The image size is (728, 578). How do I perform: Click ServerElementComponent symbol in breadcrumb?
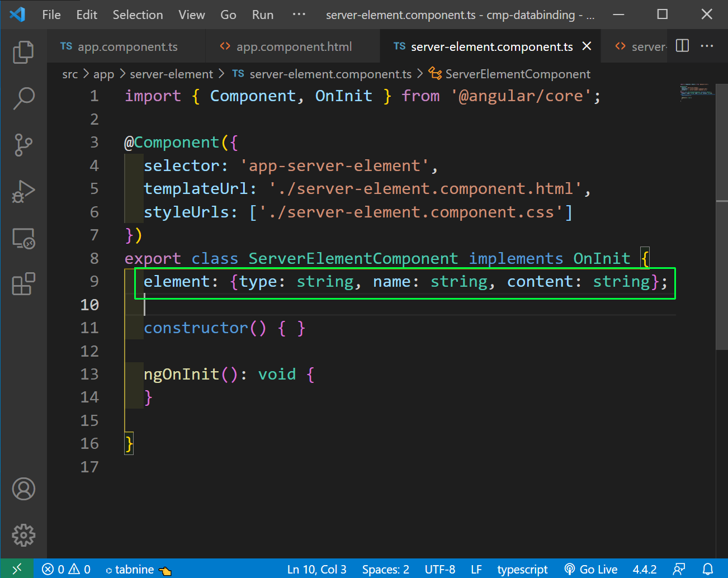[510, 74]
